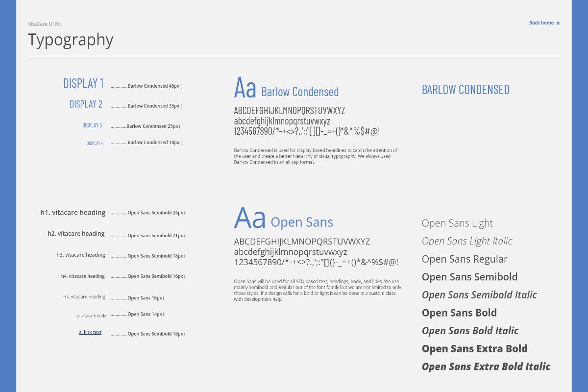The width and height of the screenshot is (588, 392).
Task: Click the Typography page title
Action: 71,40
